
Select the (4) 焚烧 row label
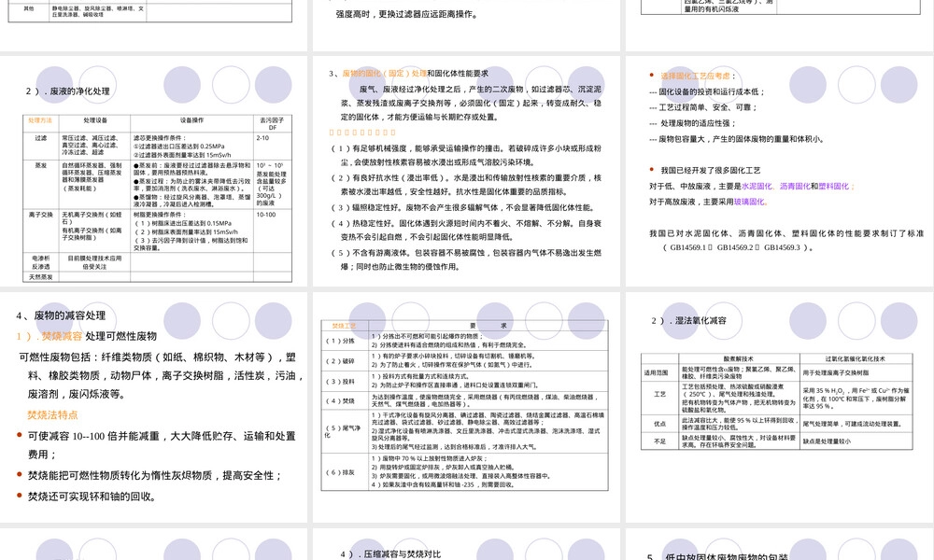(x=340, y=400)
